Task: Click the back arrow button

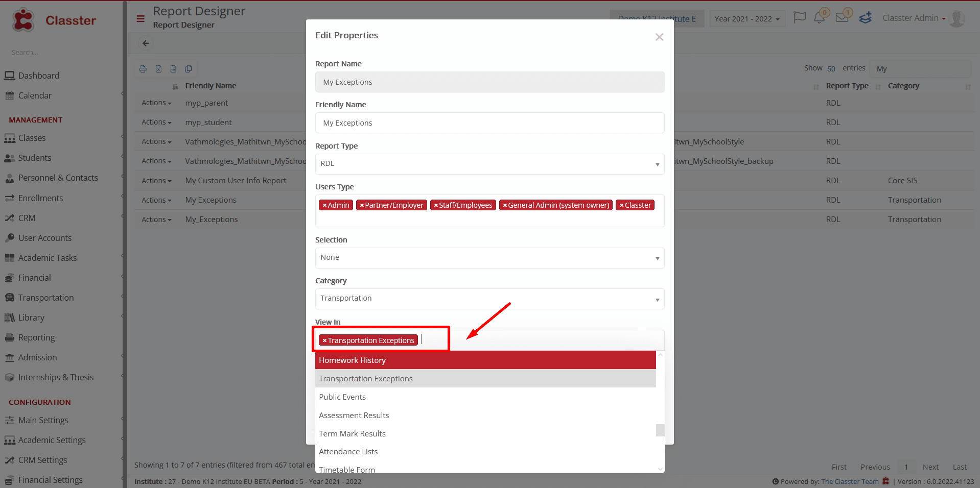Action: (x=146, y=43)
